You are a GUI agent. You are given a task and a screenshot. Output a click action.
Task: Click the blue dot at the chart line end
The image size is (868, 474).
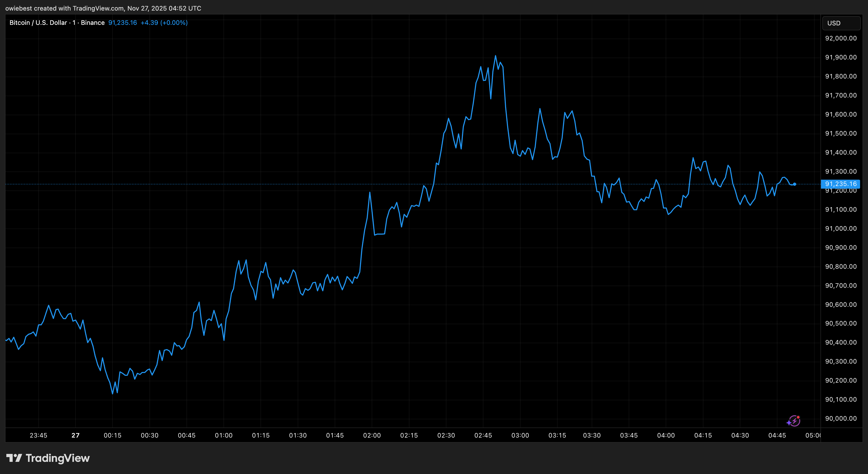(x=795, y=184)
